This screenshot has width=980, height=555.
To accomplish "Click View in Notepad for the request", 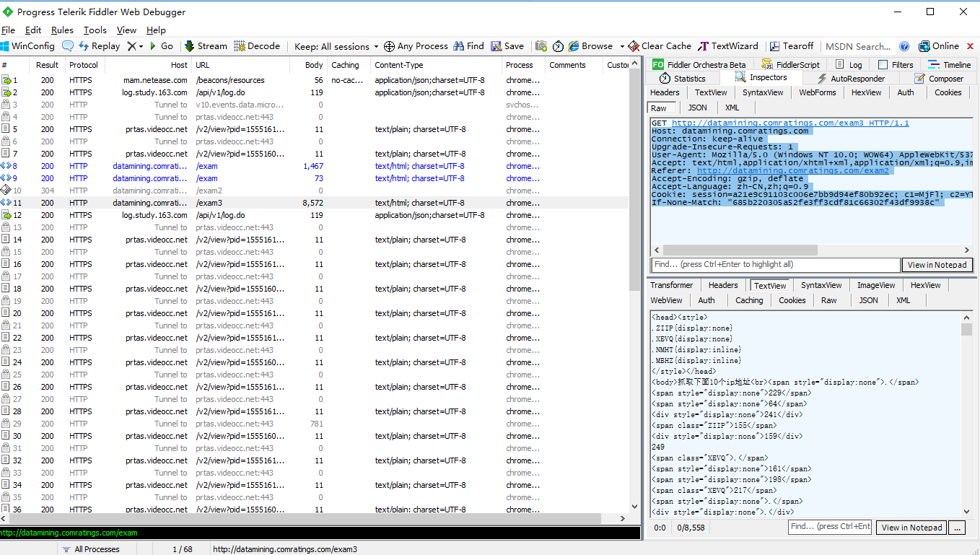I will tap(937, 265).
